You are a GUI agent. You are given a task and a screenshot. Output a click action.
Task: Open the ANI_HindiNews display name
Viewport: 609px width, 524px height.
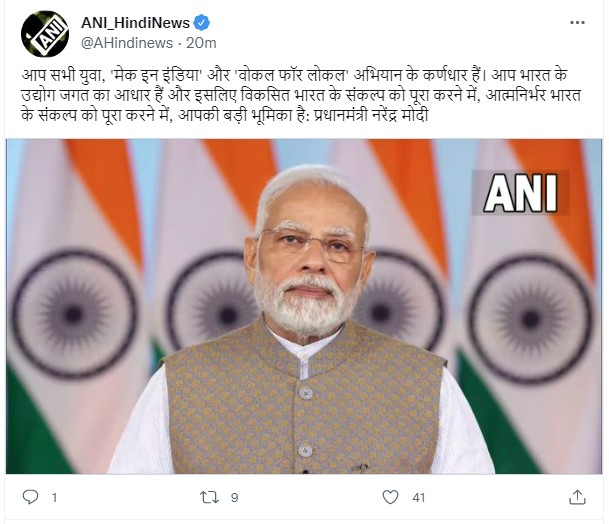tap(135, 23)
